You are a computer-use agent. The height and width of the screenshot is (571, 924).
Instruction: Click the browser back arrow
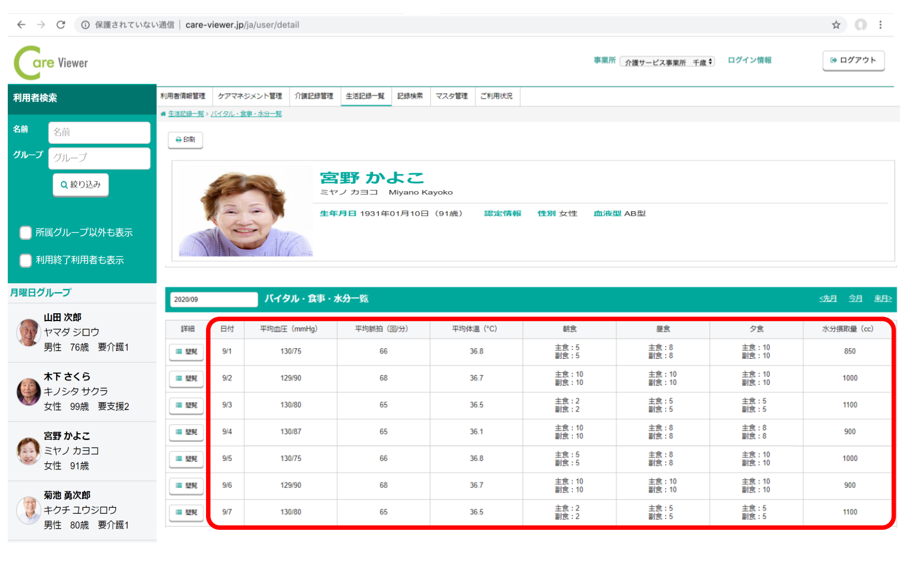[21, 24]
